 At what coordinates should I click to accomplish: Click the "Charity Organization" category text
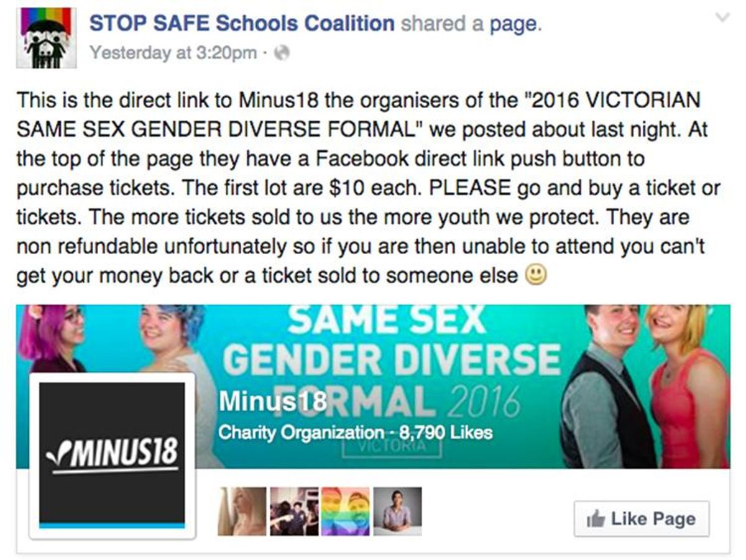(x=300, y=432)
